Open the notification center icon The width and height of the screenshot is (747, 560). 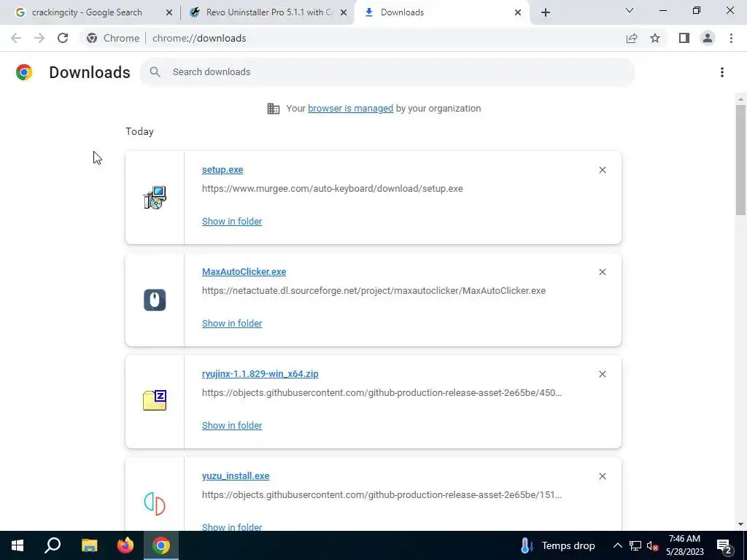pos(724,545)
